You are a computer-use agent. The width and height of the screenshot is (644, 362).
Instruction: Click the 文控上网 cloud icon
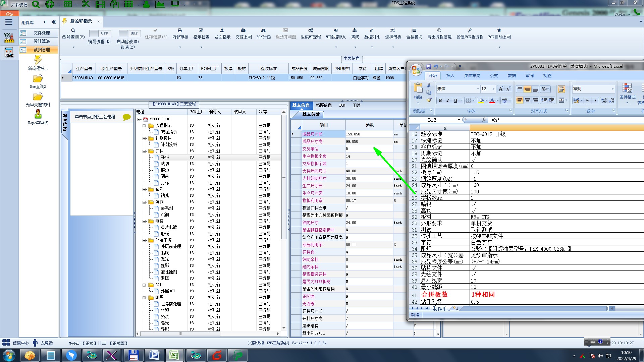point(243,31)
